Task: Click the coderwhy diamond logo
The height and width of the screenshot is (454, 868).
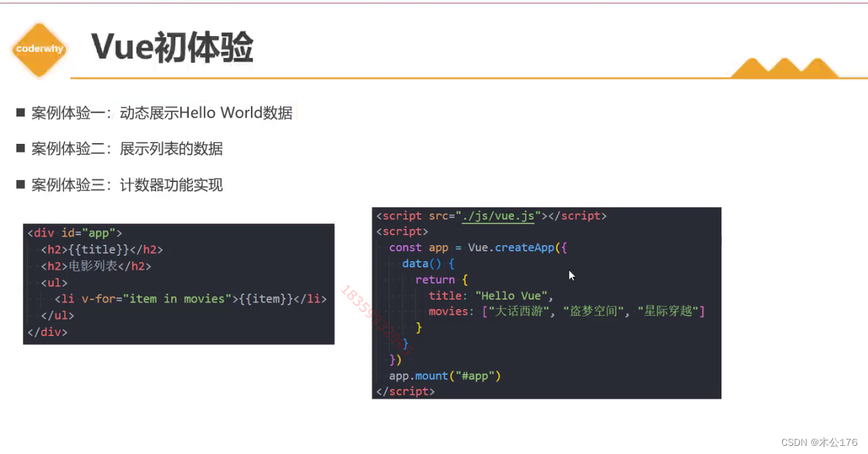Action: pos(39,49)
